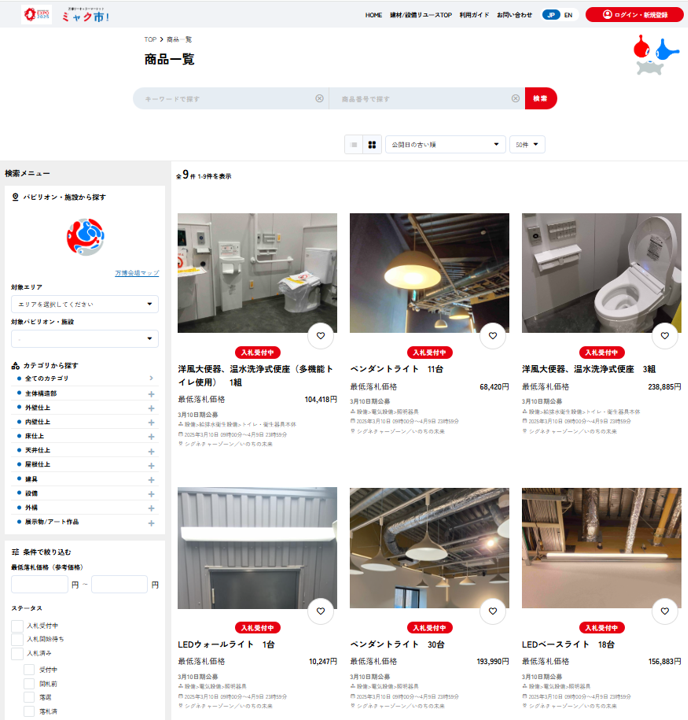Favorite the LEDウォールライト 1台 item

coord(321,611)
